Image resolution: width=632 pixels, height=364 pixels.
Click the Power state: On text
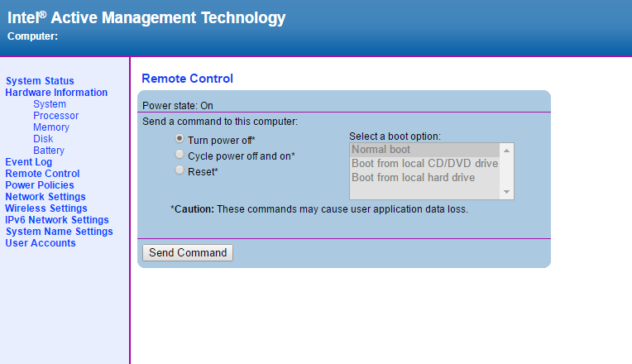pos(178,106)
